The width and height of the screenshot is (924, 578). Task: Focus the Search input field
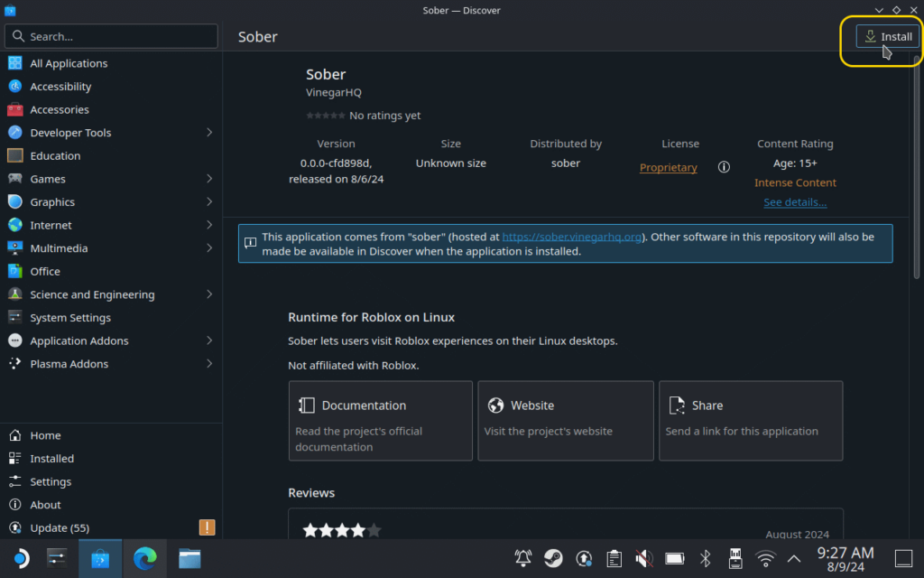(x=111, y=36)
